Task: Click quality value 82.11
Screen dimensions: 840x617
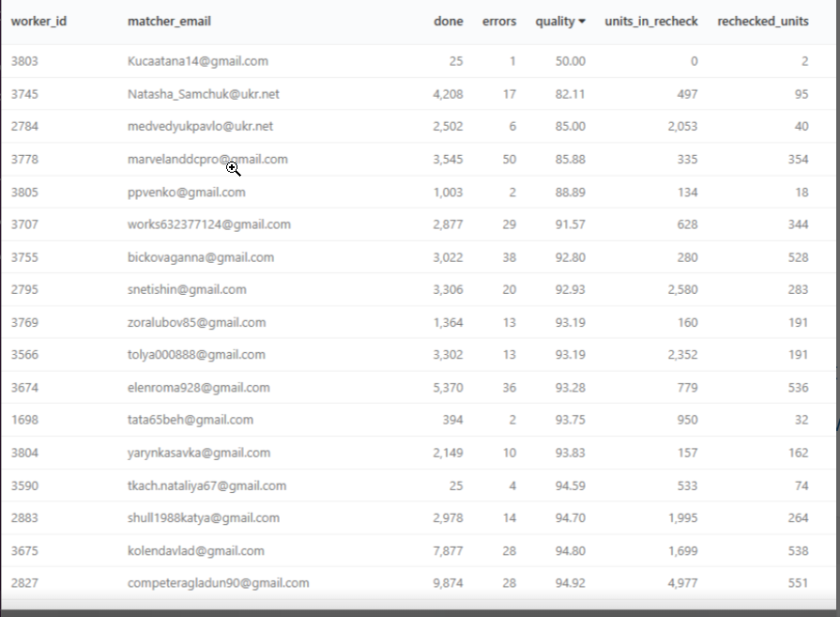Action: pos(570,94)
